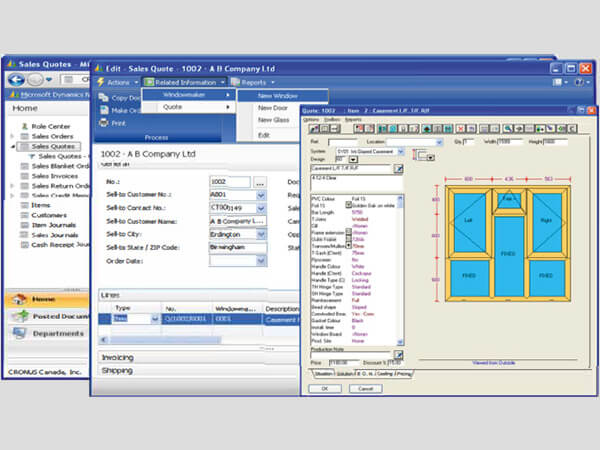
Task: Click the Print icon in Process group
Action: pos(104,124)
